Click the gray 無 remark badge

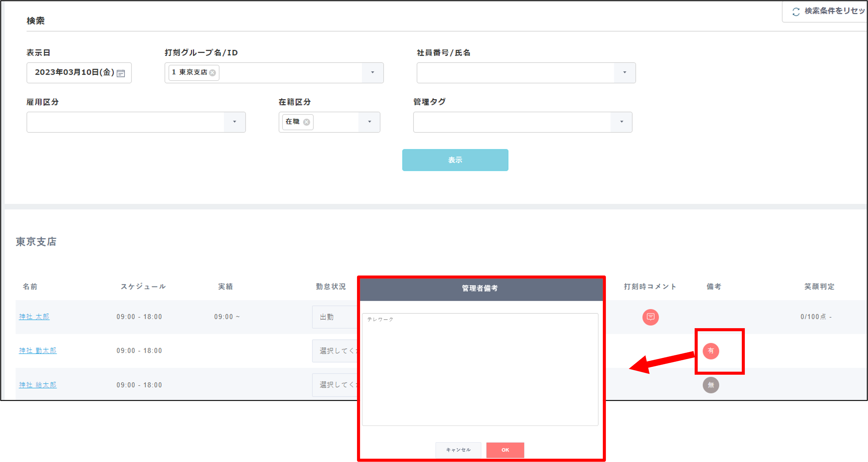pos(711,385)
